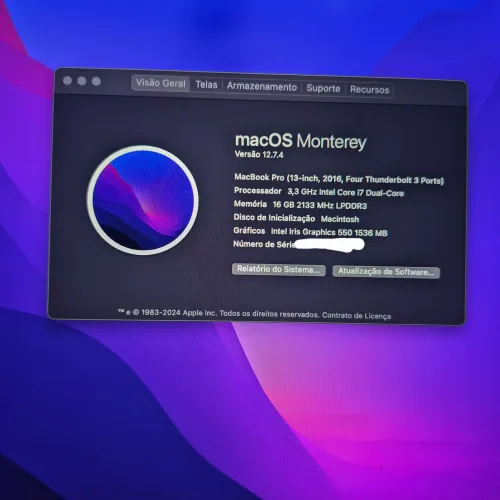Click the Processador 3,3 GHz line
Screen dimensions: 500x500
pyautogui.click(x=319, y=192)
